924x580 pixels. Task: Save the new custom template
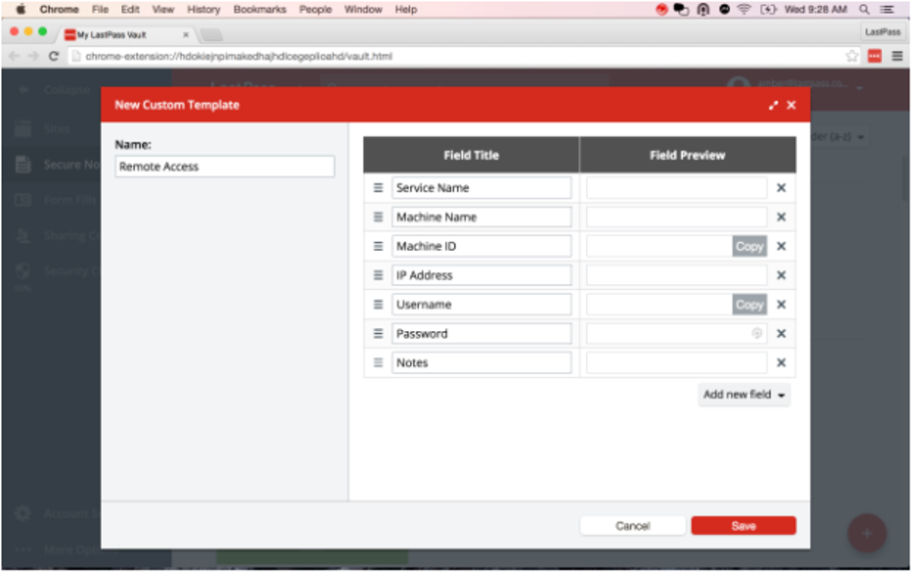click(x=743, y=525)
